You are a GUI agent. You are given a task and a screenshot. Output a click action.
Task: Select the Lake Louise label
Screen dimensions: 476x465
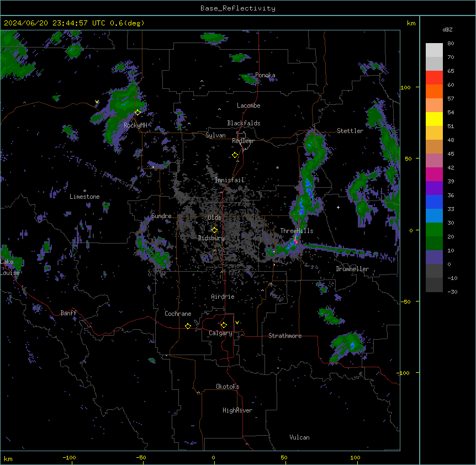tap(10, 267)
